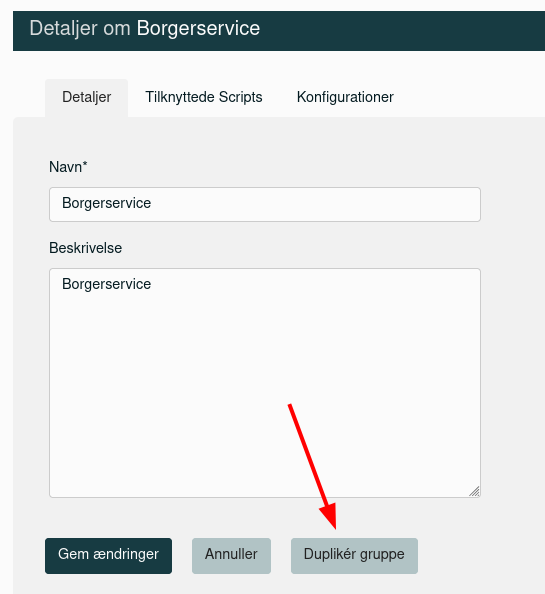Select the Detaljer tab
The image size is (545, 594).
tap(86, 98)
